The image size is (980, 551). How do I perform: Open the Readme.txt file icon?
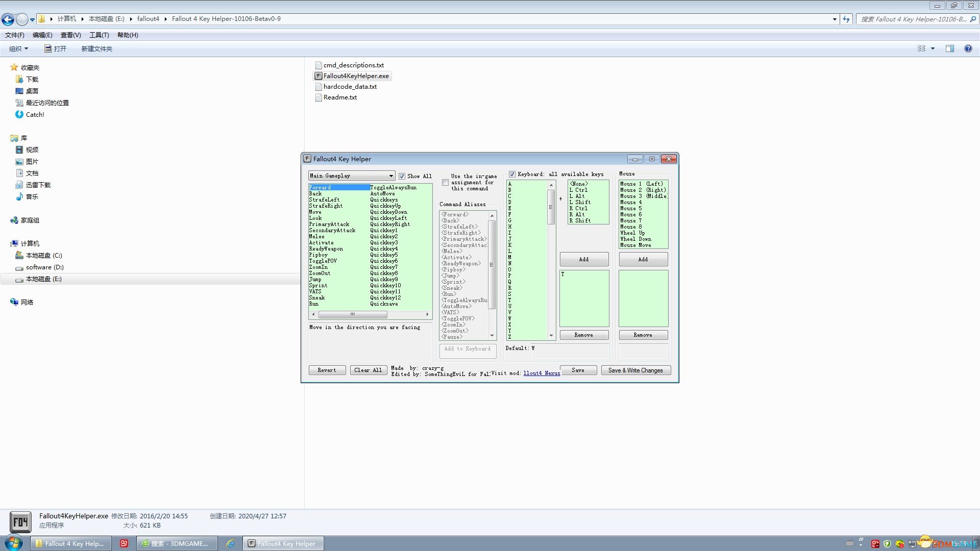pos(318,97)
